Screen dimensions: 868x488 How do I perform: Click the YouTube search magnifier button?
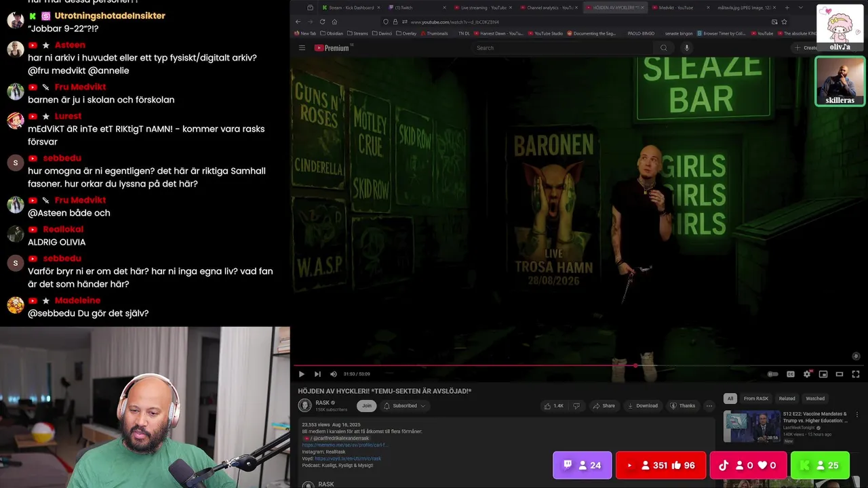pos(663,47)
